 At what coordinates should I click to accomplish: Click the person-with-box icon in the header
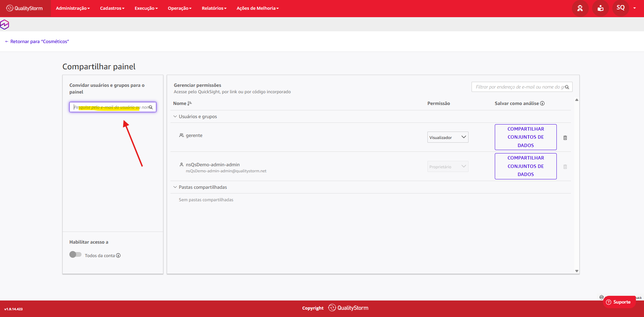tap(600, 8)
